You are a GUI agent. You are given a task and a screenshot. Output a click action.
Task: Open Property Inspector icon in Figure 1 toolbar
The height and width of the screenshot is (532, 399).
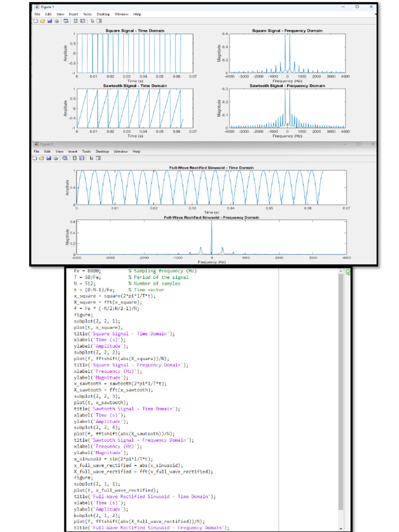point(99,21)
